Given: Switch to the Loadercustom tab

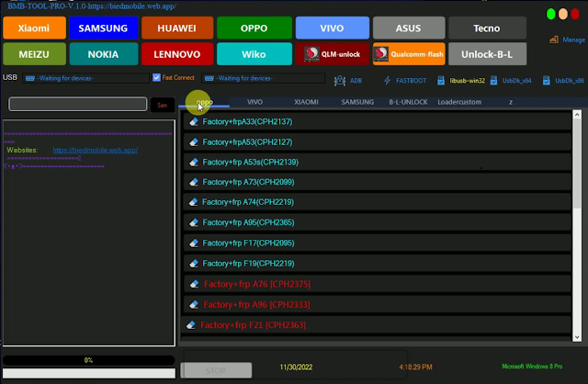Looking at the screenshot, I should [x=459, y=102].
